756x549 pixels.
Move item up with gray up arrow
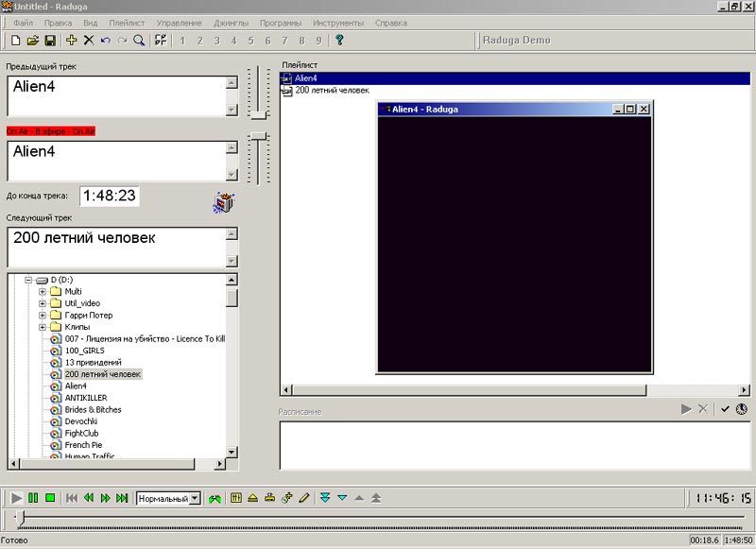[x=359, y=498]
